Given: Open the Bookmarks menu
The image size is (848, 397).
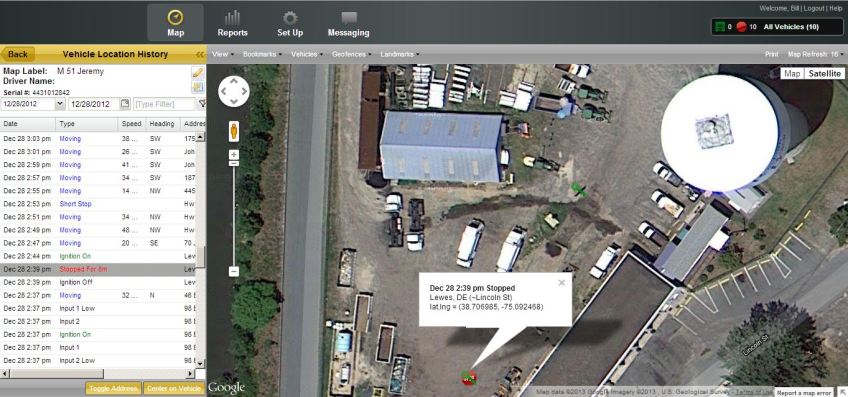Looking at the screenshot, I should [262, 54].
